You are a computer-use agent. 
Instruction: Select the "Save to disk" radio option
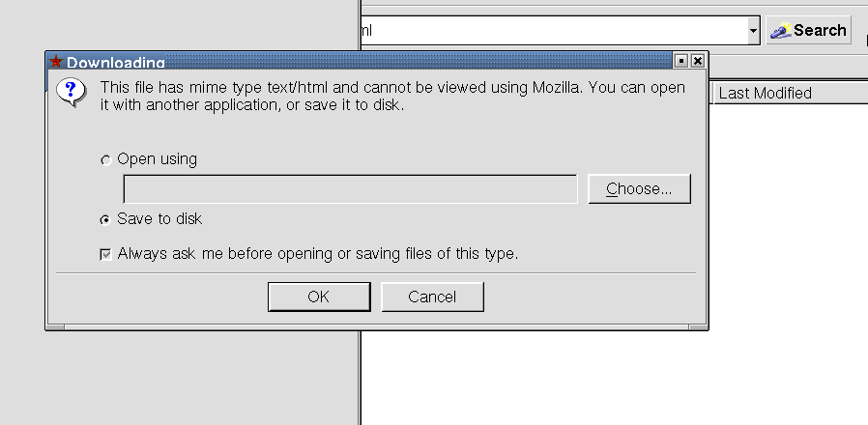coord(105,220)
